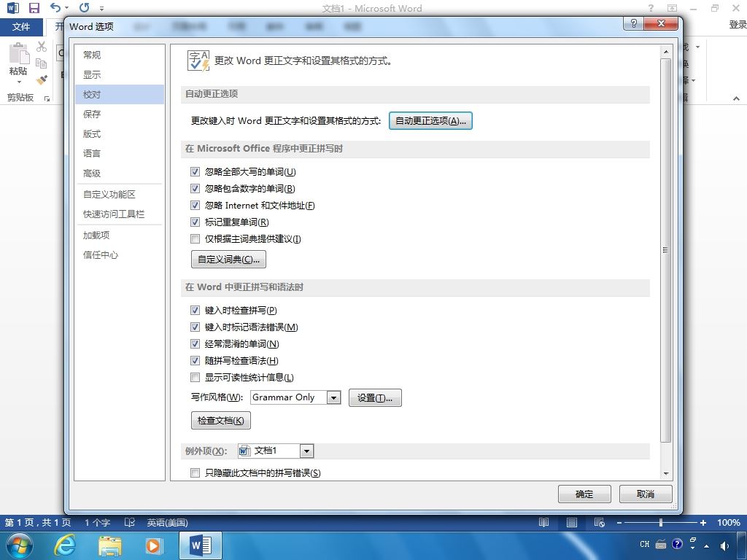Confirm with the 确定 button
The image size is (747, 560).
tap(584, 494)
